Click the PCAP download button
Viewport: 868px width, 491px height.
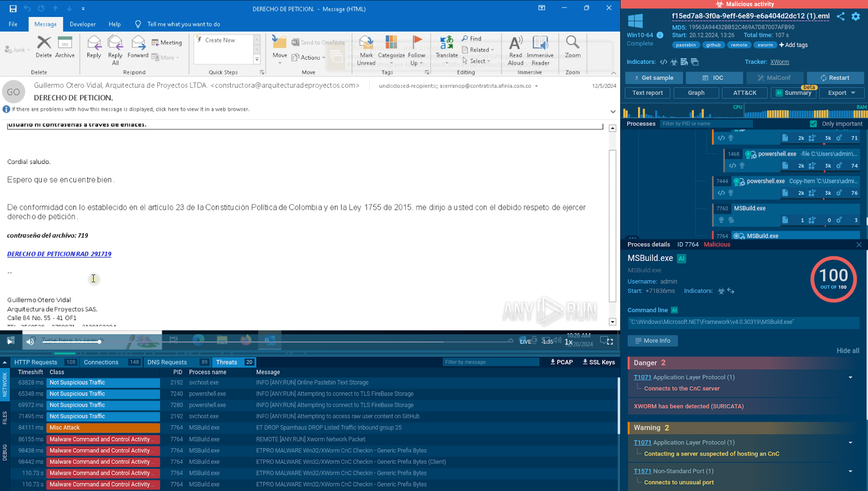pos(561,362)
